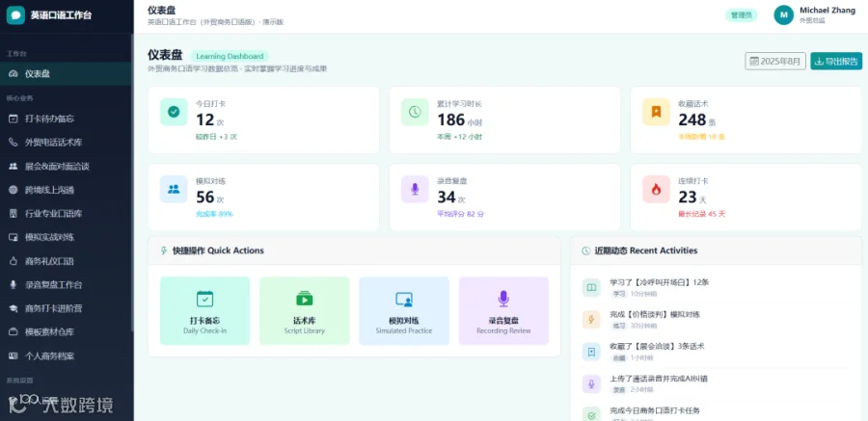Open 仪表盘 in the sidebar
Screen dimensions: 868x421
pyautogui.click(x=66, y=73)
